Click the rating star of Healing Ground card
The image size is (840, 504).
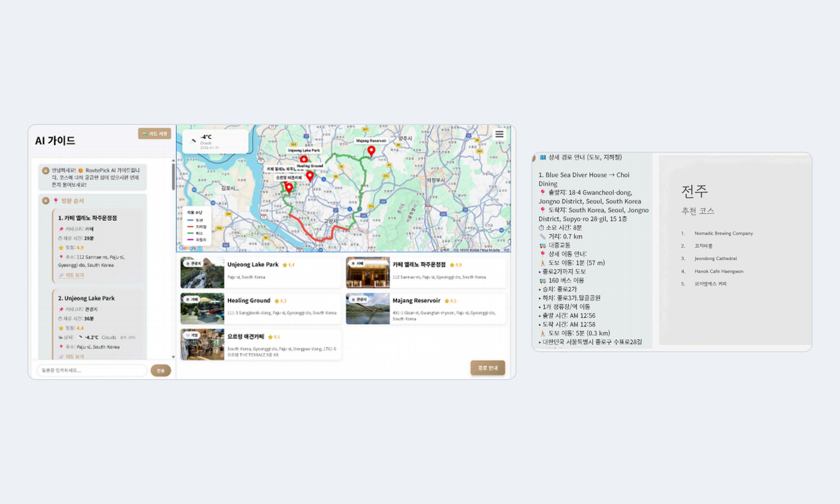[277, 301]
